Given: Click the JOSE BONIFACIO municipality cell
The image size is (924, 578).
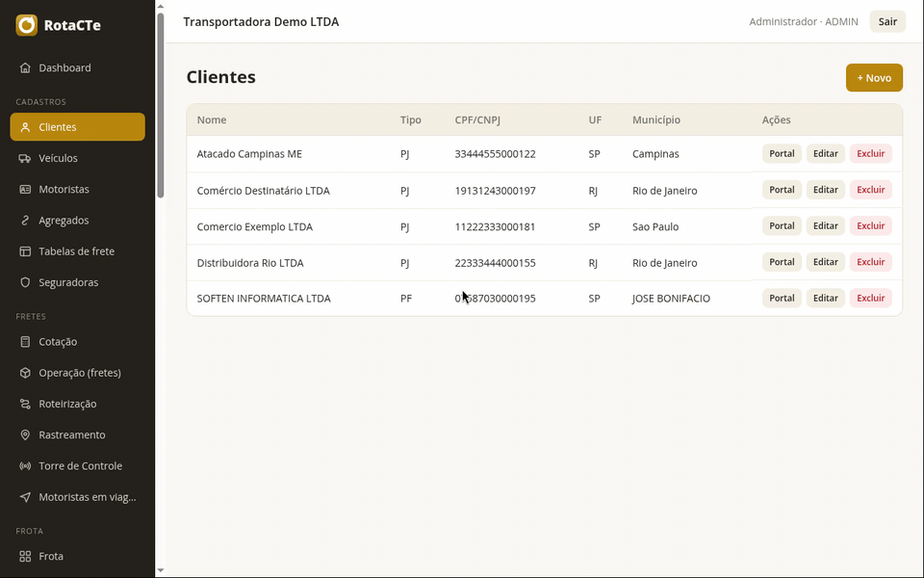Looking at the screenshot, I should coord(671,299).
